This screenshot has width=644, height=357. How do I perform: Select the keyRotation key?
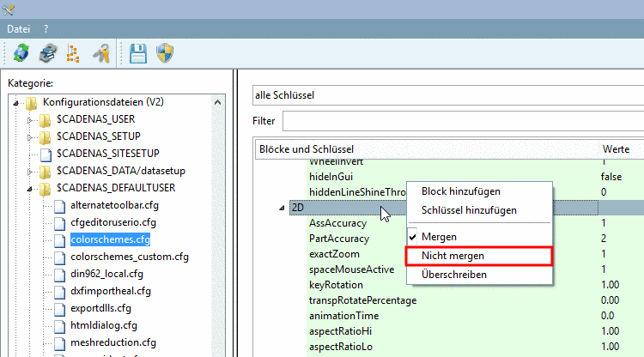tap(336, 285)
